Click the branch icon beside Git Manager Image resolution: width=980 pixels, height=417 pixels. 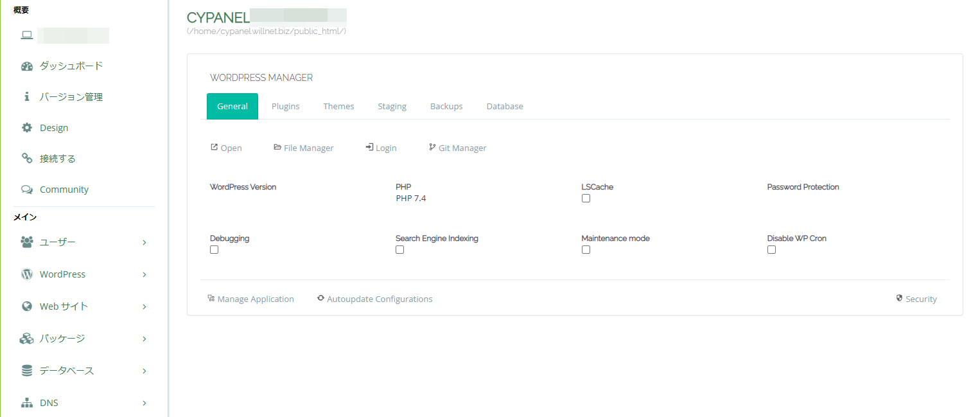tap(432, 147)
